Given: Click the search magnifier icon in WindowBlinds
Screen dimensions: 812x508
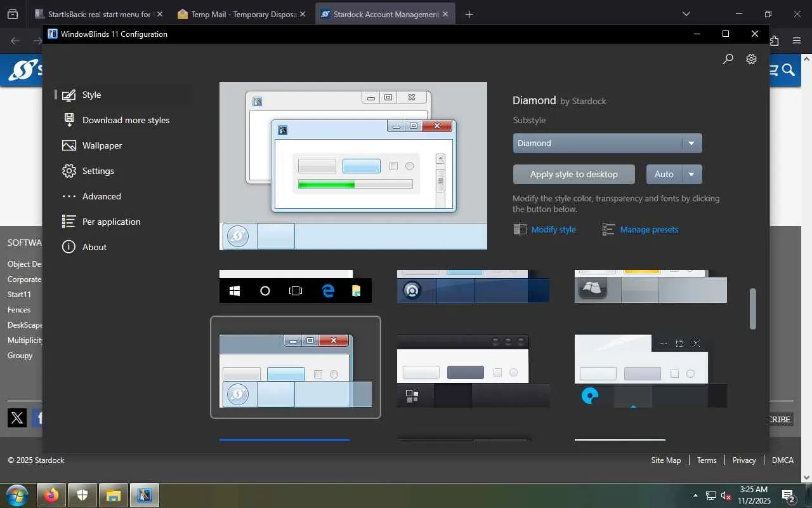Looking at the screenshot, I should tap(728, 59).
